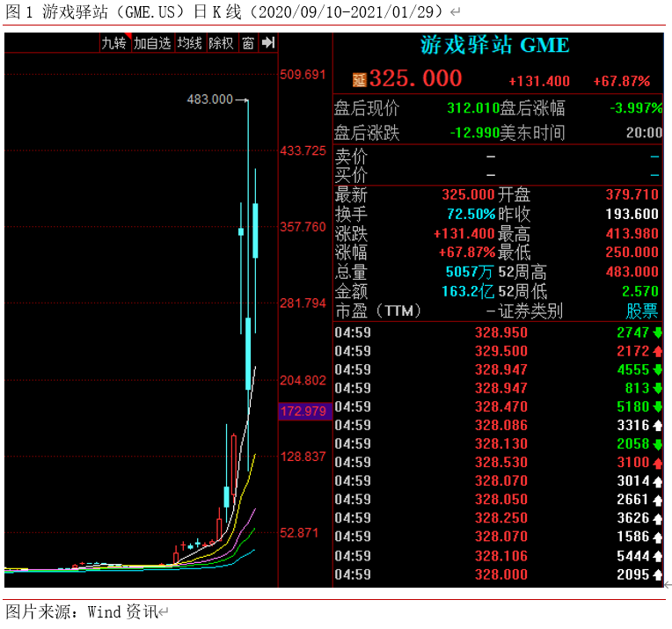Image resolution: width=672 pixels, height=629 pixels.
Task: Click the 204.802 axis label
Action: 303,380
